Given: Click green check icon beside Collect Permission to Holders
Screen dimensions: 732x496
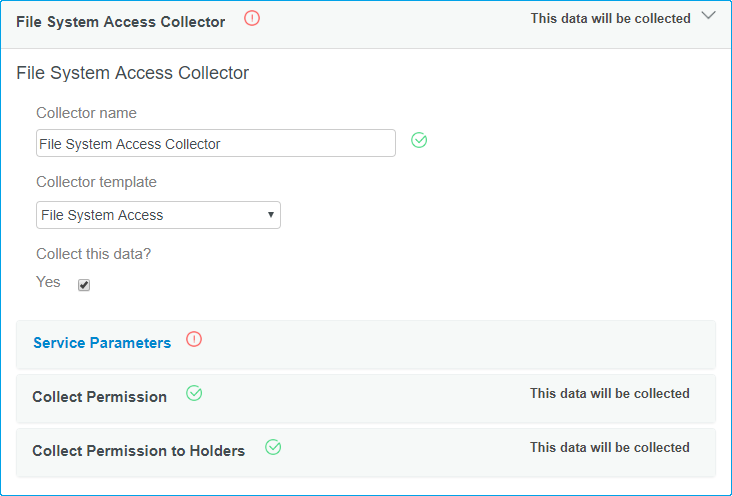Looking at the screenshot, I should pyautogui.click(x=273, y=448).
